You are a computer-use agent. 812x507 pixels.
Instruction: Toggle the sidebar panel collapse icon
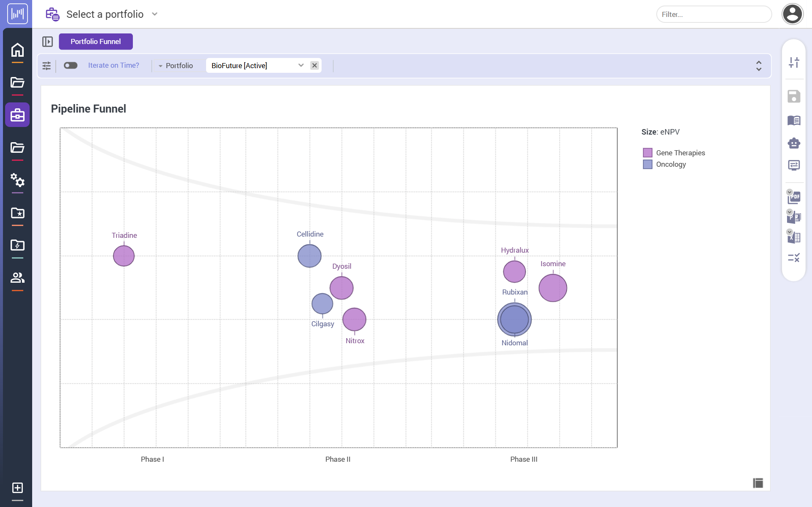(47, 41)
